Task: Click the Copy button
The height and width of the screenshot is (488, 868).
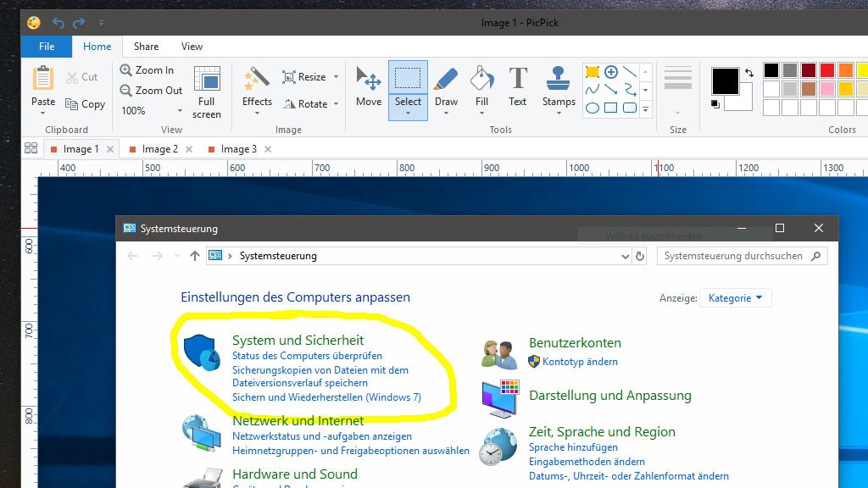Action: (x=86, y=104)
